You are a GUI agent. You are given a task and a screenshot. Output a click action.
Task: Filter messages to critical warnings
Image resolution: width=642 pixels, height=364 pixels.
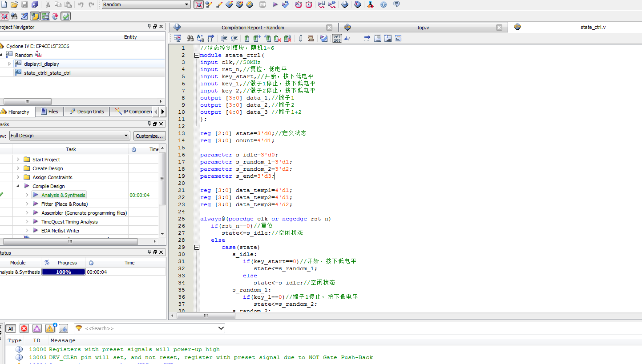click(x=37, y=328)
